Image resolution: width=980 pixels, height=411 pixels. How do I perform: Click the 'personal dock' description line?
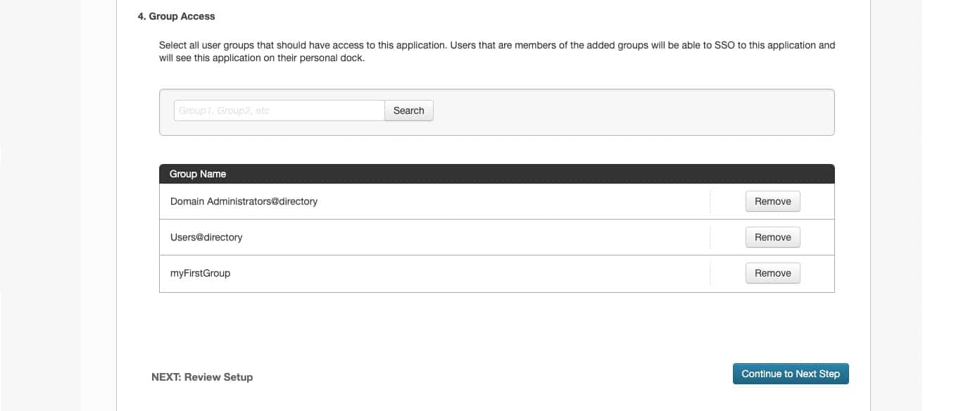[262, 58]
